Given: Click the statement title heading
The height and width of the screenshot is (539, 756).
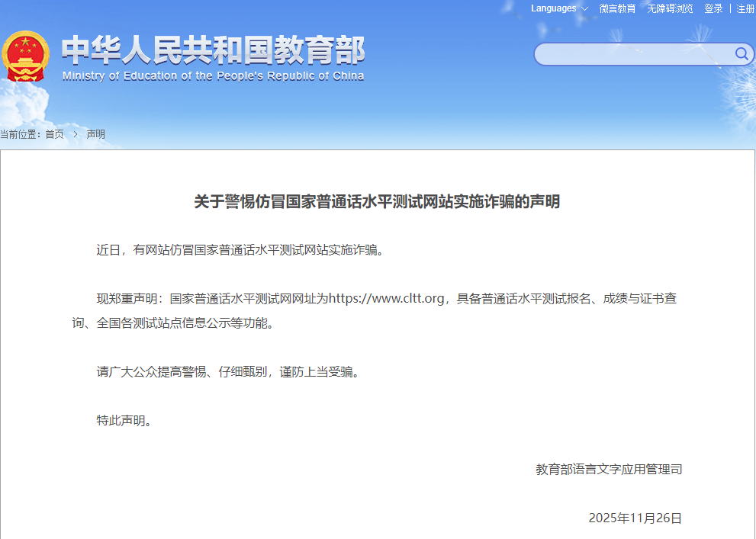Looking at the screenshot, I should (x=378, y=202).
